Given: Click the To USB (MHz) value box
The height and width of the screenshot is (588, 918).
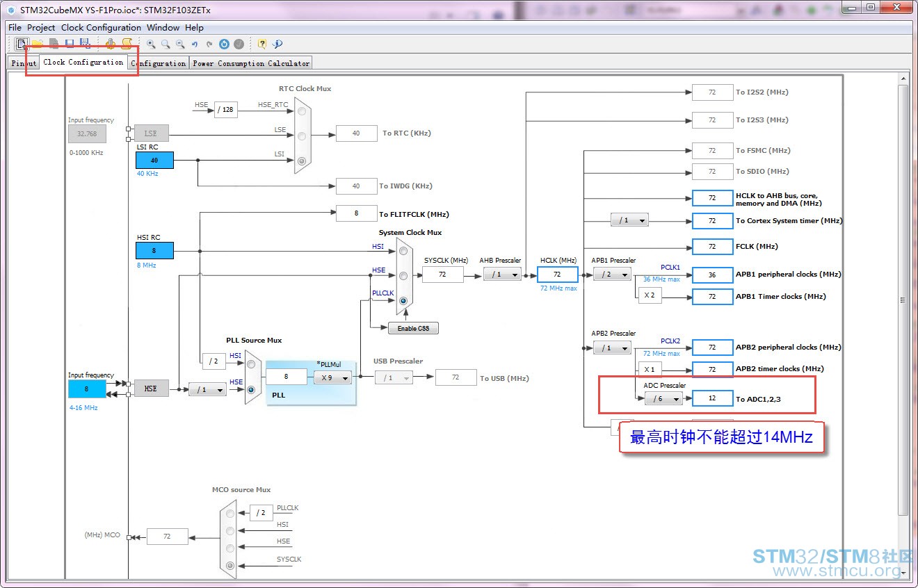Looking at the screenshot, I should coord(456,377).
